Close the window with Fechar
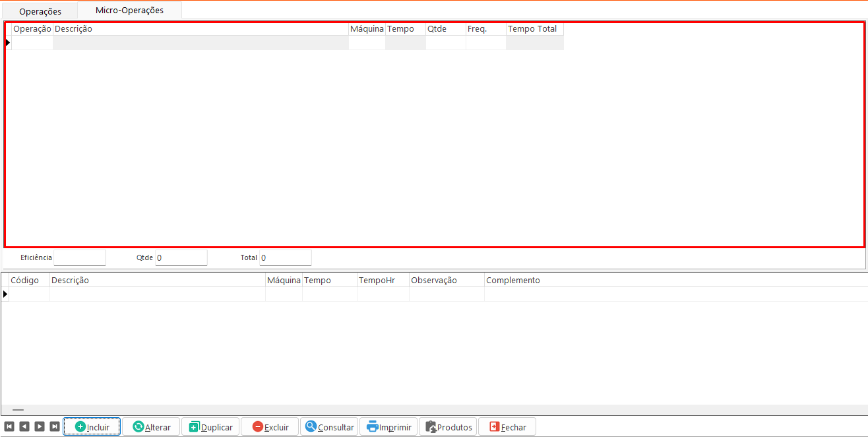 coord(507,426)
